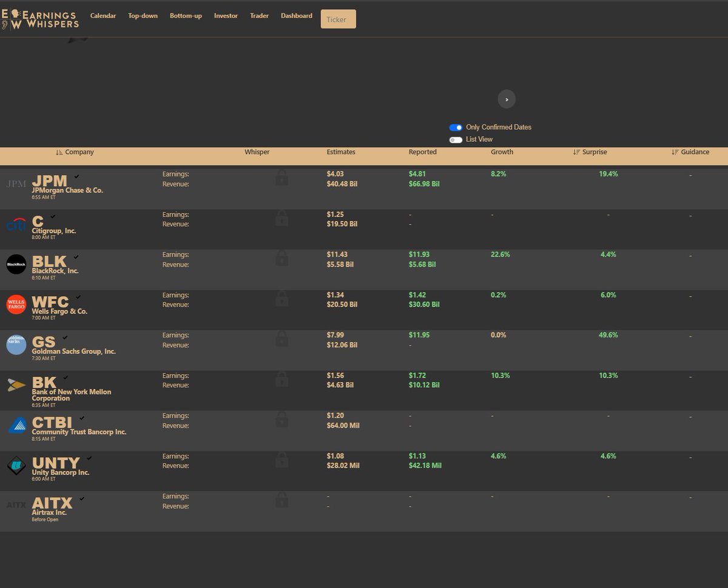Open the JPM ticker link
The height and width of the screenshot is (588, 728).
click(x=49, y=181)
